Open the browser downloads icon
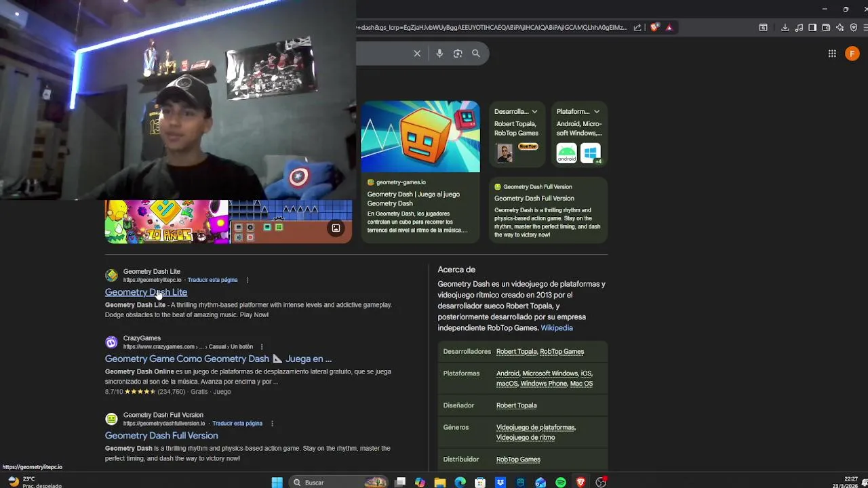The image size is (868, 488). 785,28
